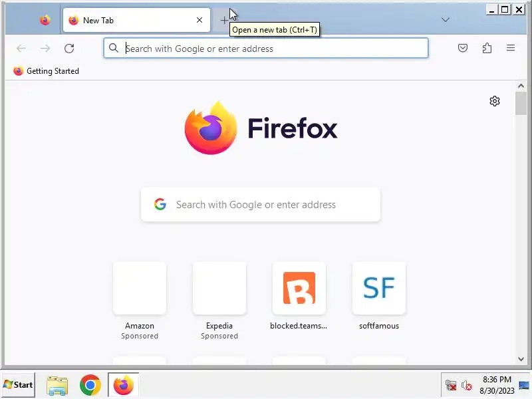Click the Amazon Sponsored label
This screenshot has height=399, width=532.
click(140, 336)
